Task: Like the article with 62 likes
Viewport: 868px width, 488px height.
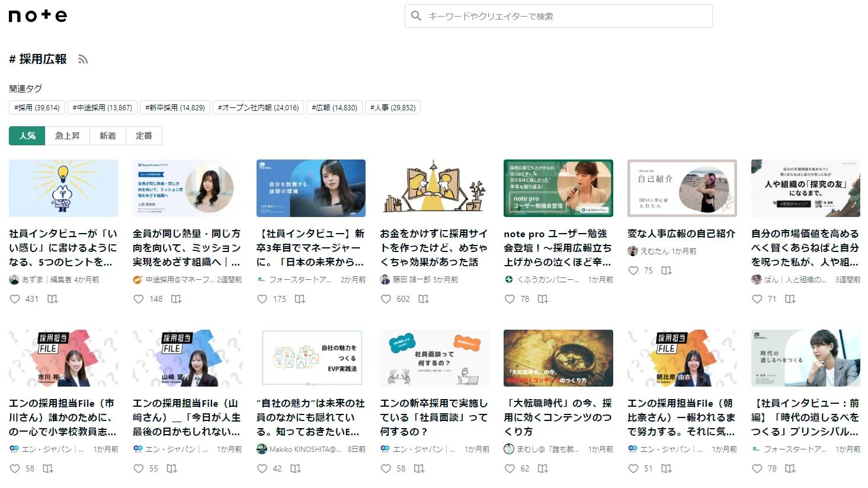Action: point(510,468)
